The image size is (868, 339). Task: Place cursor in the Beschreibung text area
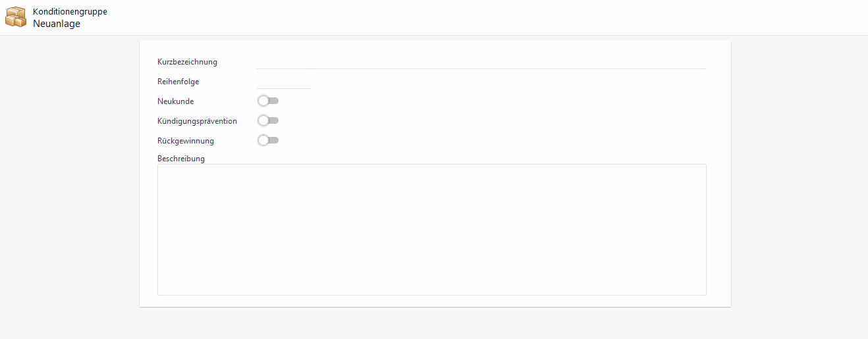click(x=431, y=229)
